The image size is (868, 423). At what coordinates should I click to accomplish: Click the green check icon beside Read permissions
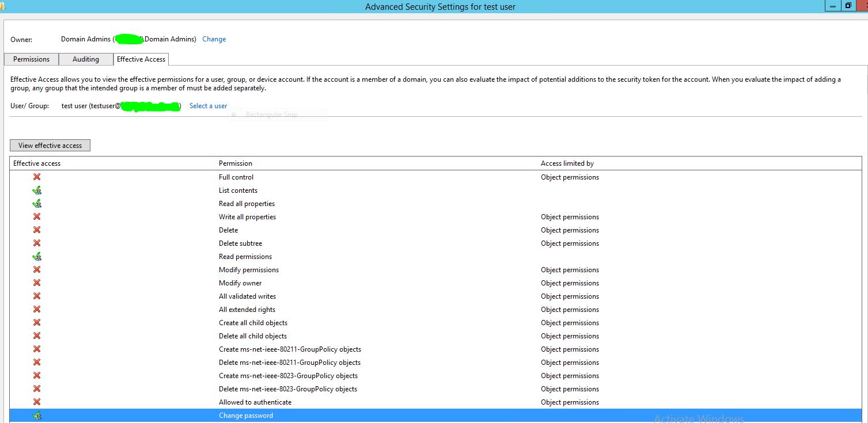coord(37,257)
